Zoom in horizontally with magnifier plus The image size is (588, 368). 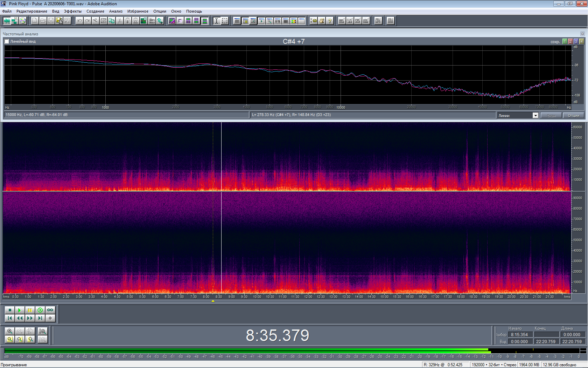coord(10,331)
